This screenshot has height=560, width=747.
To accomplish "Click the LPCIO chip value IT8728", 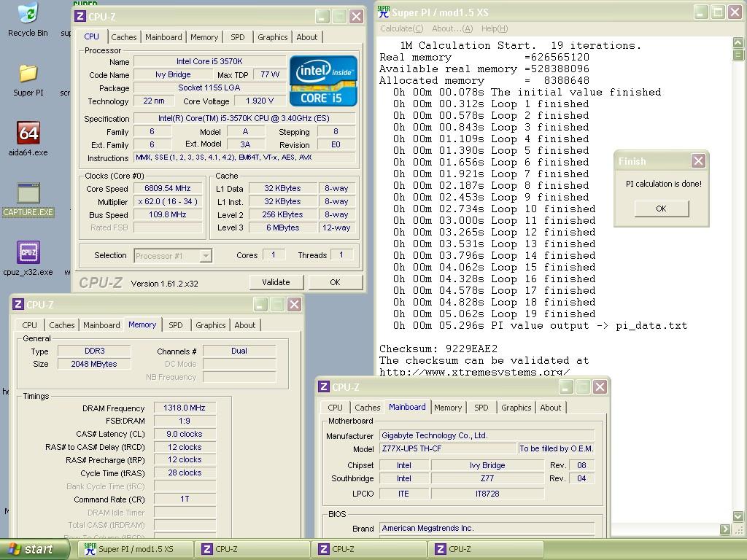I will point(487,494).
